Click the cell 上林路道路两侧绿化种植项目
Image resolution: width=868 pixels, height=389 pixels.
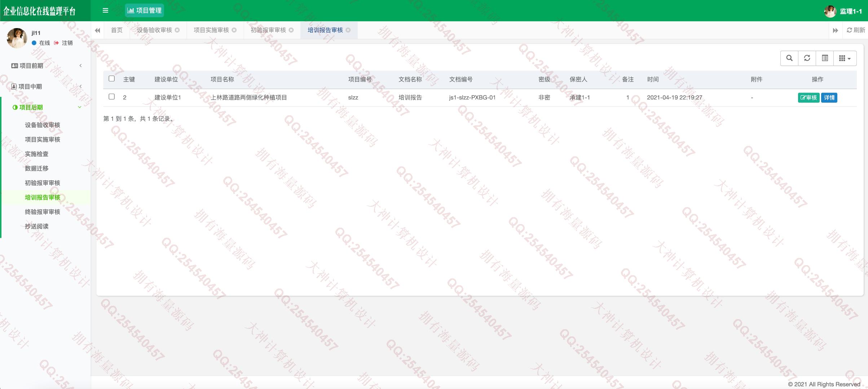point(249,98)
